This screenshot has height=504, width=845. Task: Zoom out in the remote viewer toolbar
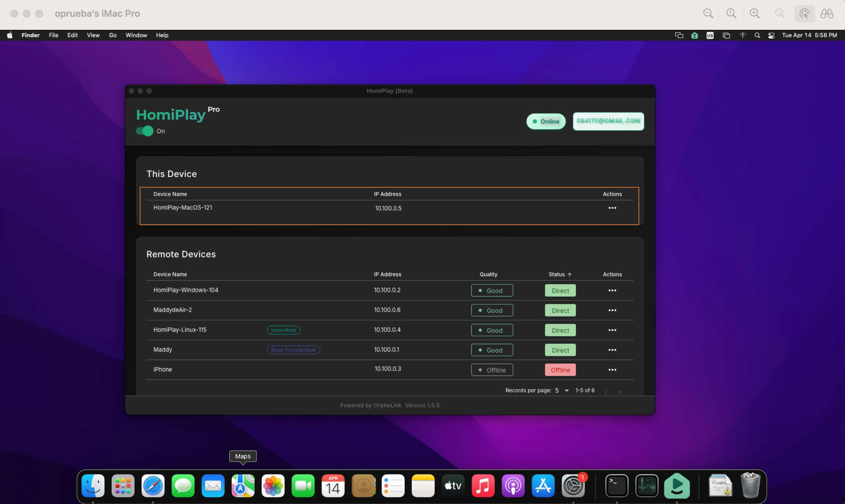[708, 13]
